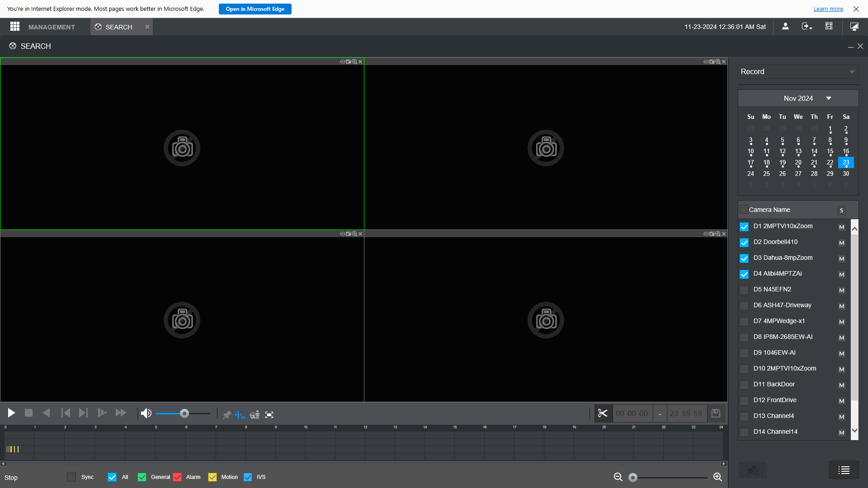868x488 pixels.
Task: Uncheck camera D3 Dahua-8mpZoom
Action: pyautogui.click(x=744, y=258)
